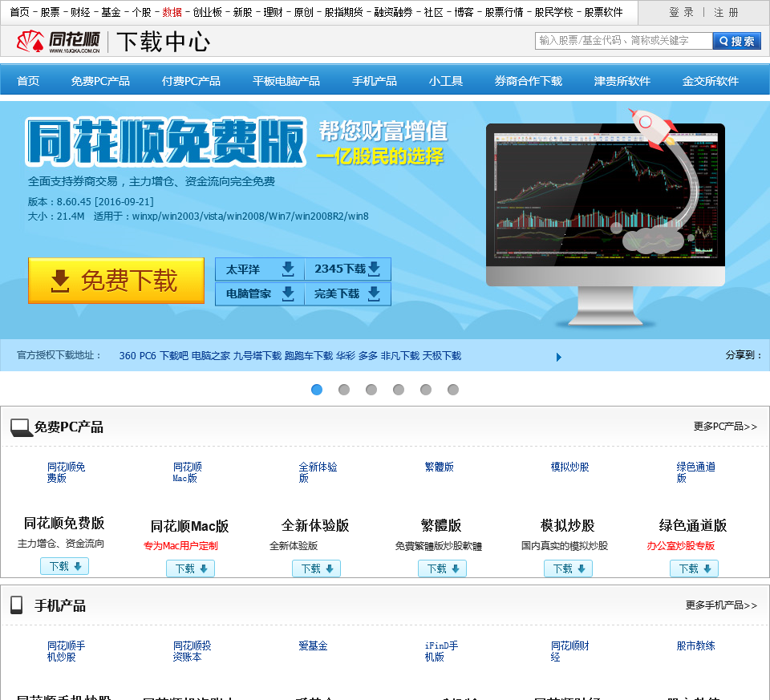The image size is (770, 700).
Task: Open the 电脑之家 download link
Action: point(211,355)
